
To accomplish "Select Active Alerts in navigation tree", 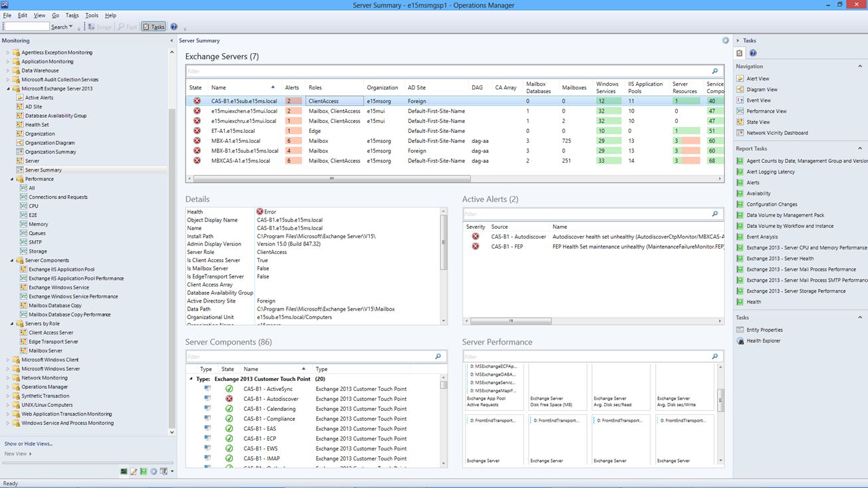I will [39, 98].
